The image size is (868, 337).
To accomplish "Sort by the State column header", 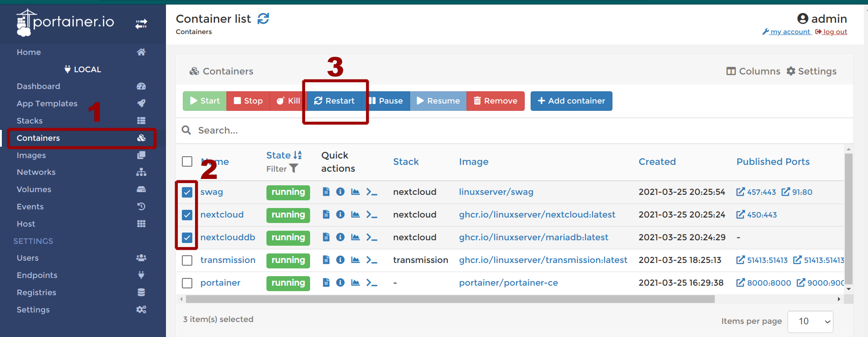I will tap(284, 155).
